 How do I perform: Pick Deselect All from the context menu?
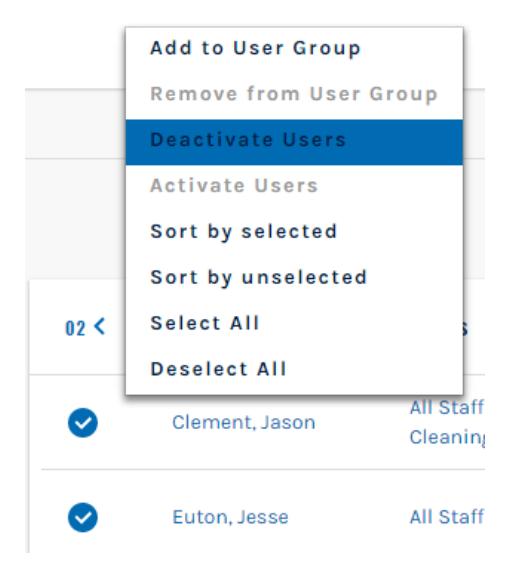pos(294,369)
